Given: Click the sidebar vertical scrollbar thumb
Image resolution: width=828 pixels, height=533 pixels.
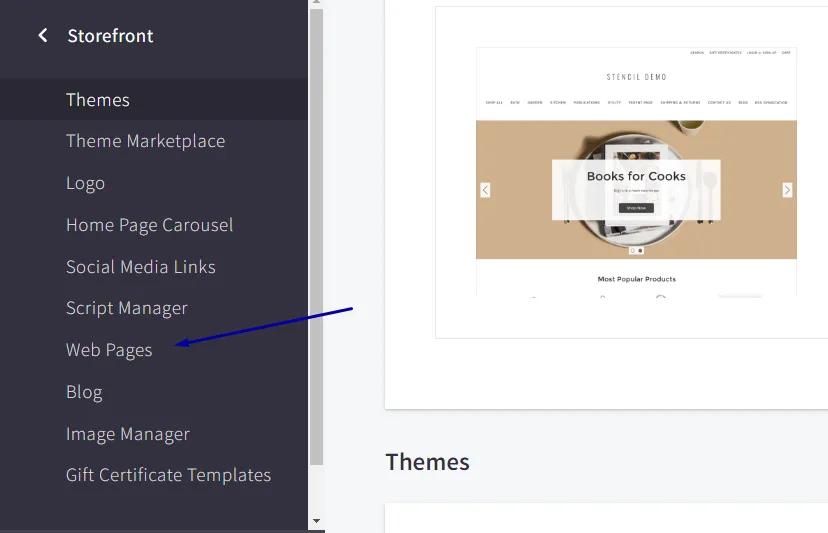Looking at the screenshot, I should (x=316, y=237).
